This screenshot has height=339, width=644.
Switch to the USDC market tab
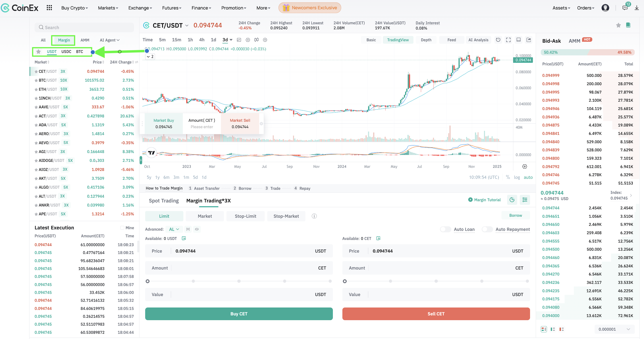click(x=66, y=52)
